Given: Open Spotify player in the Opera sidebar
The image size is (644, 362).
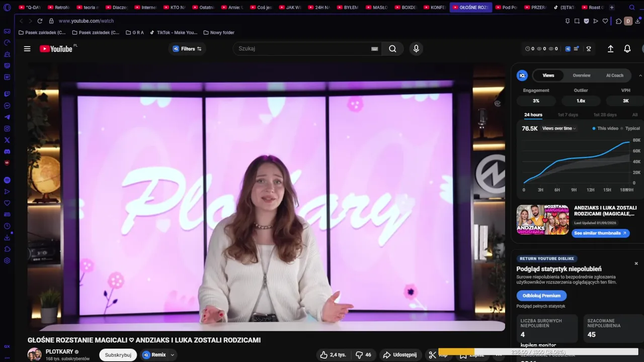Looking at the screenshot, I should click(x=7, y=180).
